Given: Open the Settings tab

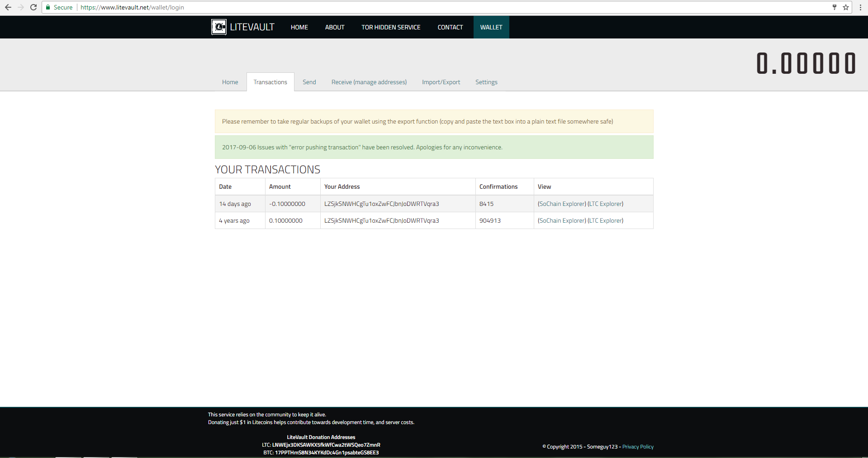Looking at the screenshot, I should [x=486, y=82].
